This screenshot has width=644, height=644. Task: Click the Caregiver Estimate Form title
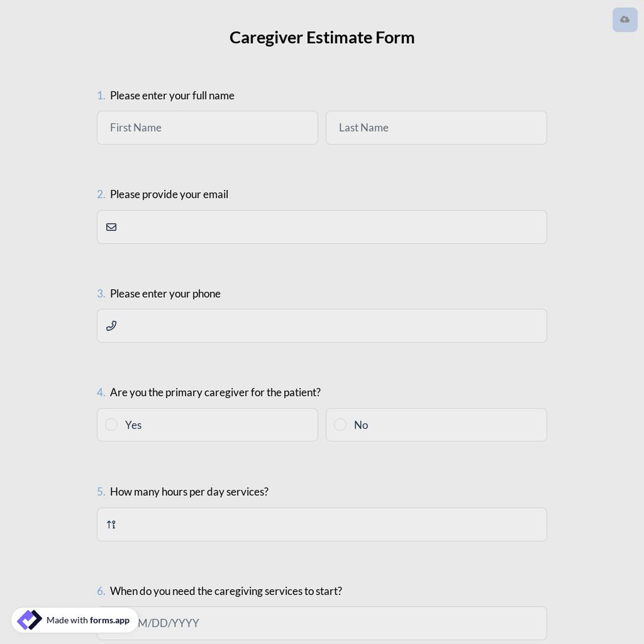pos(322,37)
